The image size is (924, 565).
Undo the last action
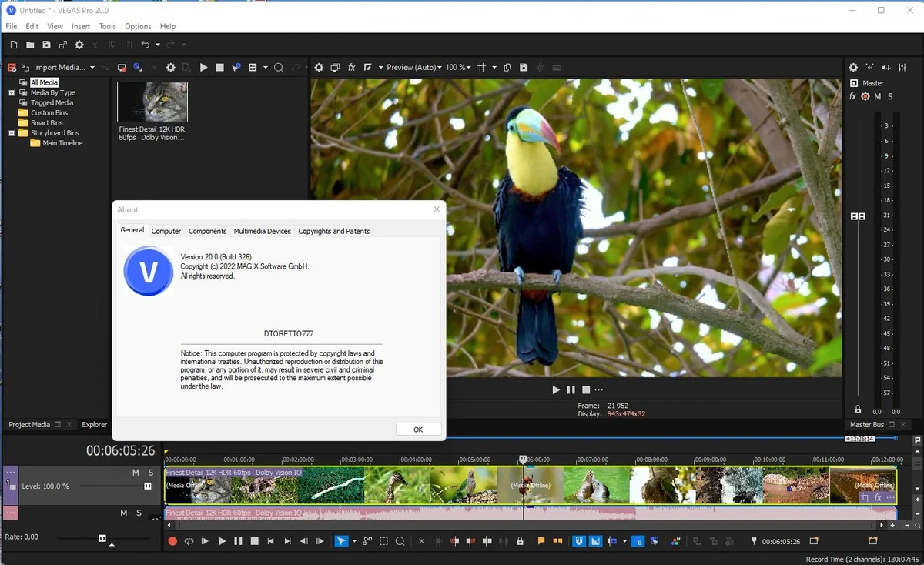pos(145,45)
